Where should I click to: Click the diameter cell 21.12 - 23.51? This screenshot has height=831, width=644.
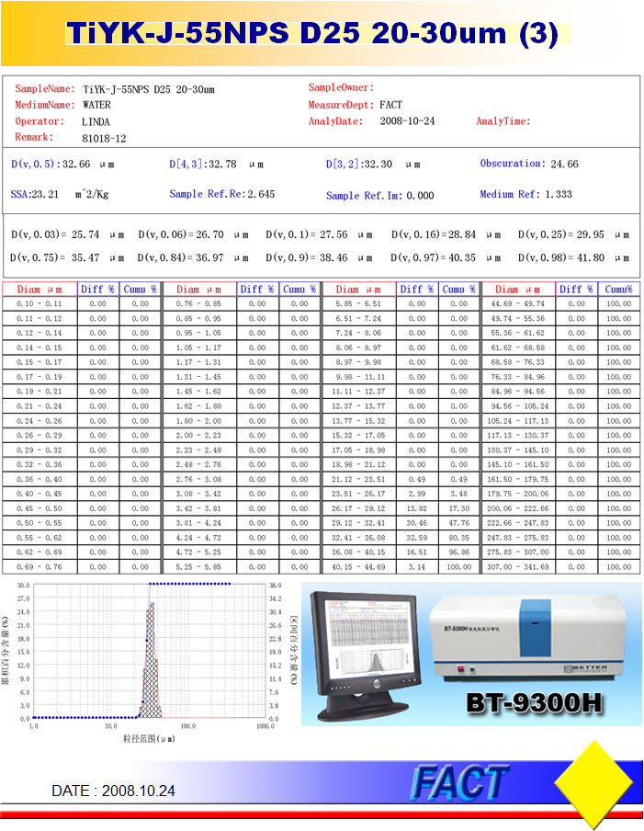tap(358, 479)
